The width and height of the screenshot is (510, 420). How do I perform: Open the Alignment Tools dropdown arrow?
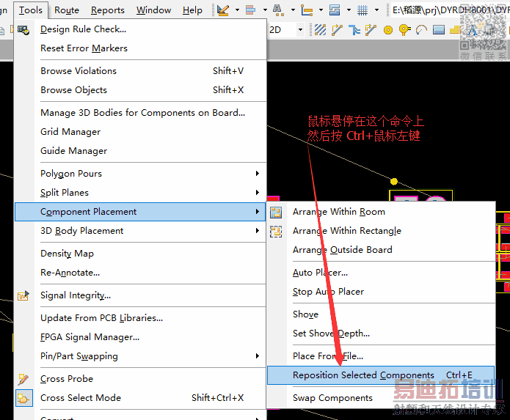pyautogui.click(x=265, y=10)
